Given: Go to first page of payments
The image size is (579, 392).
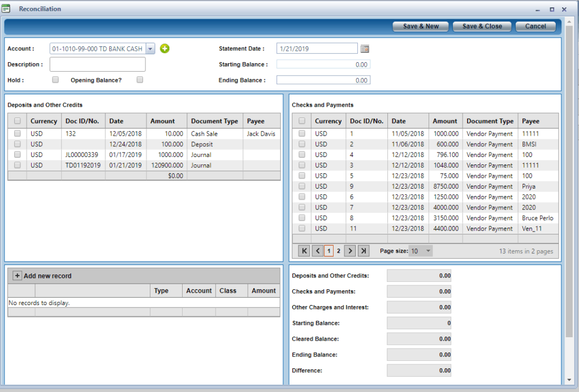Looking at the screenshot, I should [x=304, y=251].
